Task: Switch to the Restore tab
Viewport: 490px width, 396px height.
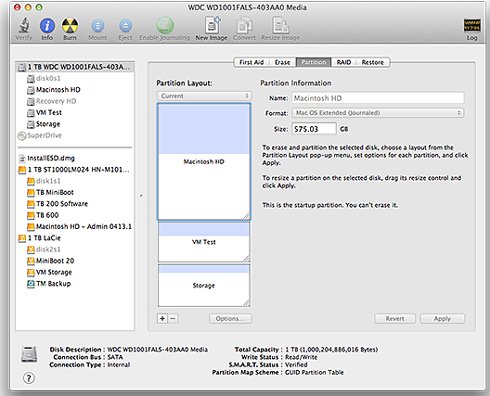Action: (373, 62)
